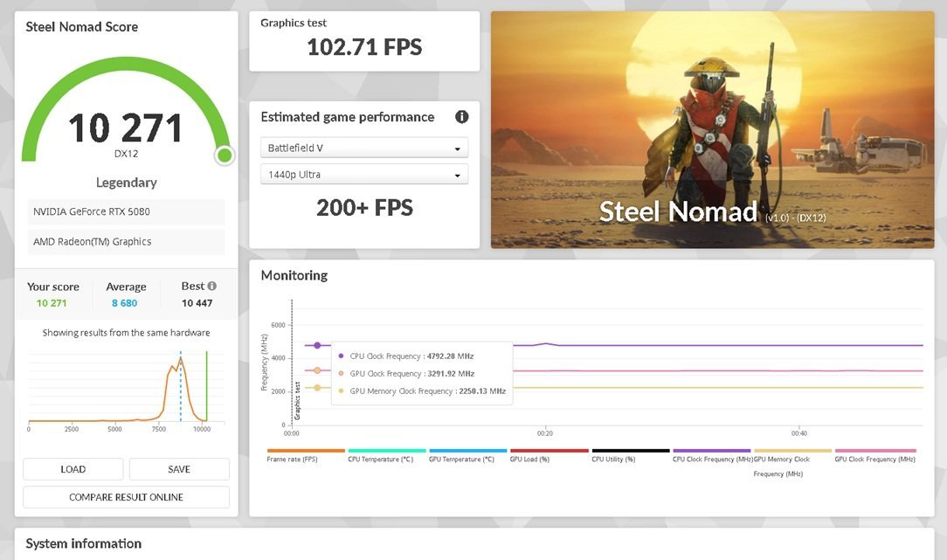This screenshot has width=947, height=560.
Task: Click COMPARE RESULT ONLINE button
Action: [x=126, y=497]
